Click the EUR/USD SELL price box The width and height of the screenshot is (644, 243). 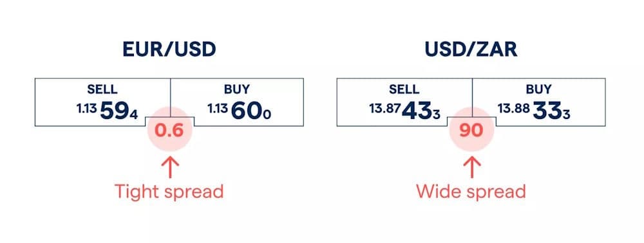(102, 102)
